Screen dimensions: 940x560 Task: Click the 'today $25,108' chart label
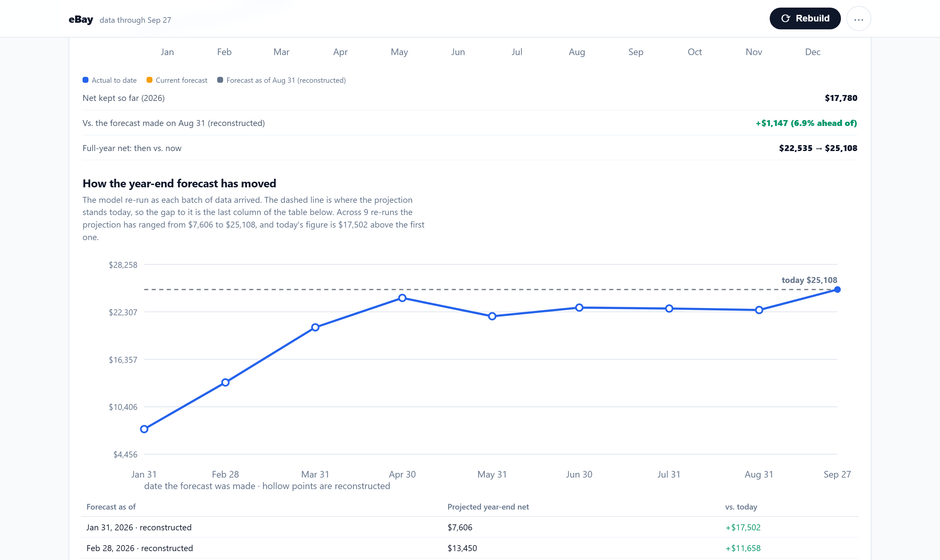pyautogui.click(x=809, y=280)
